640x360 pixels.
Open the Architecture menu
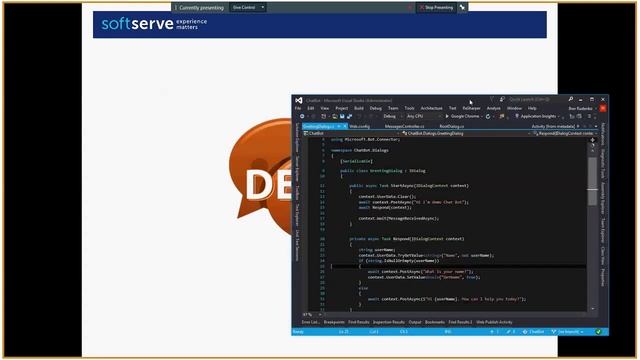point(431,108)
